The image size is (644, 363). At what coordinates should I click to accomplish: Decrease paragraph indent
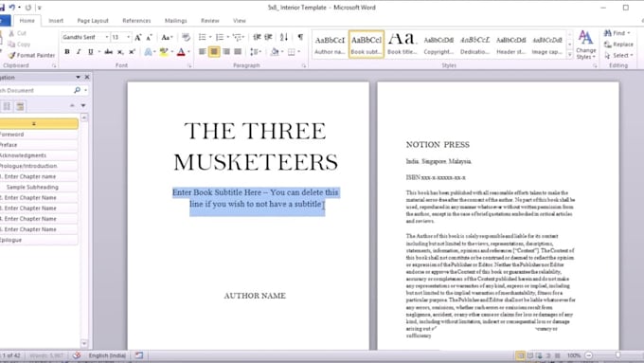pos(257,37)
